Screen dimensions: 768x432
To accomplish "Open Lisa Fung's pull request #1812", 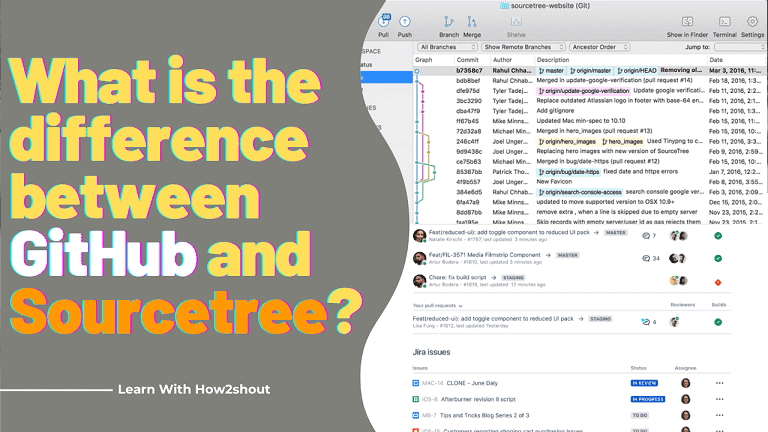I will pos(493,319).
